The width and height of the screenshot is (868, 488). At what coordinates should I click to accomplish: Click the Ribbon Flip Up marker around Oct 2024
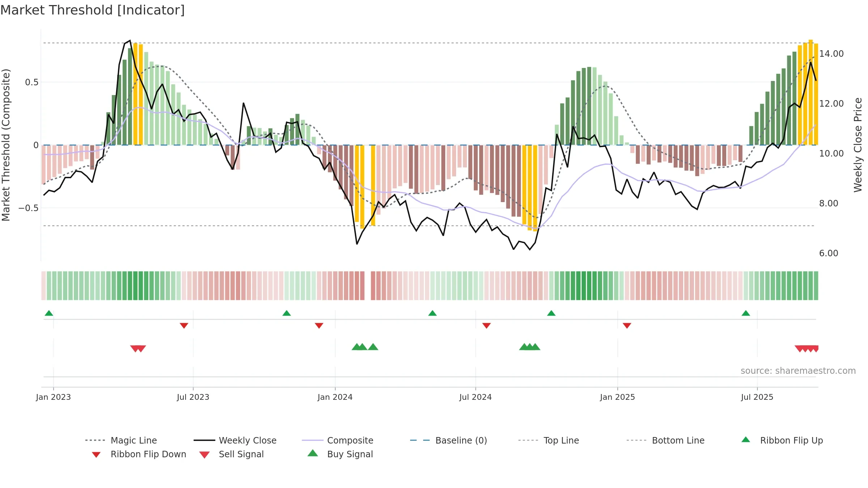point(551,313)
